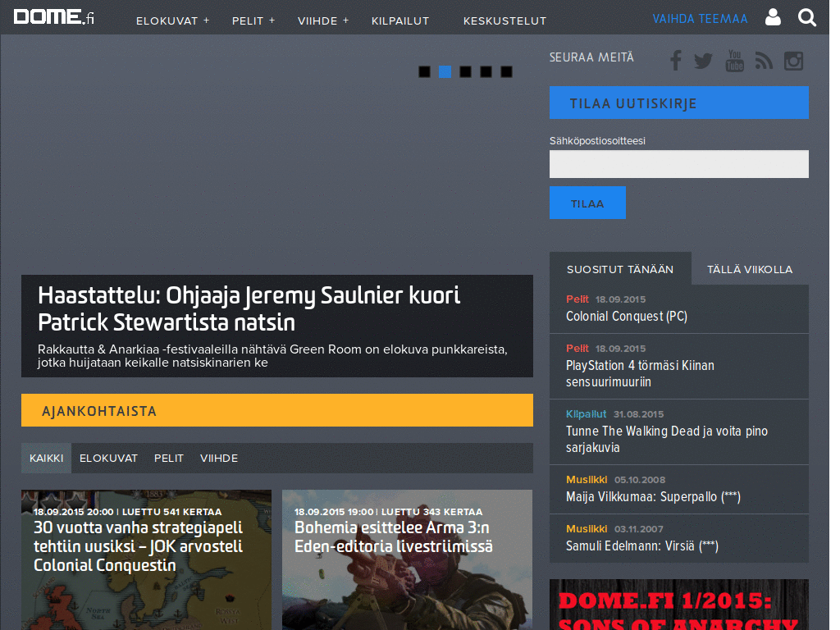
Task: Open Maija Vilkkumaa: Superpallo review
Action: point(653,496)
